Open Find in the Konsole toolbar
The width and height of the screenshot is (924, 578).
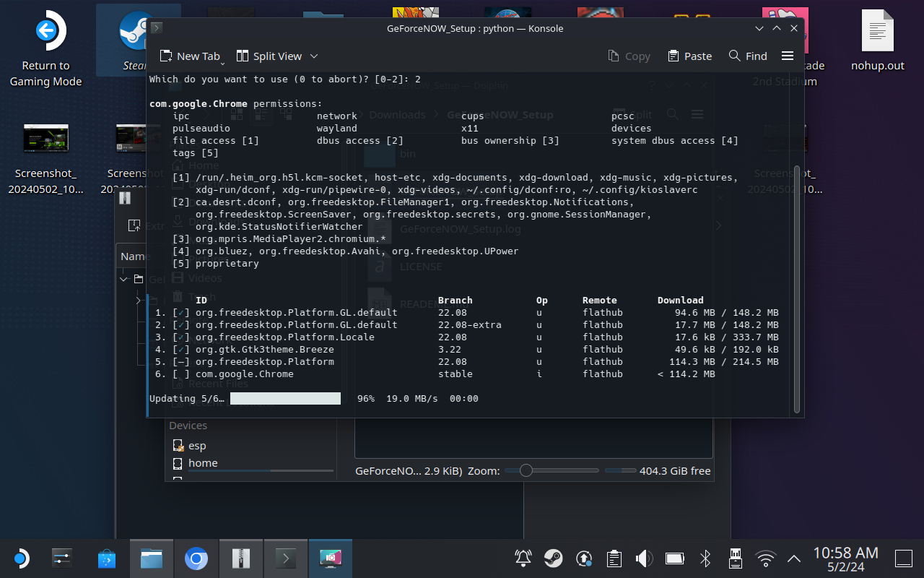point(748,56)
